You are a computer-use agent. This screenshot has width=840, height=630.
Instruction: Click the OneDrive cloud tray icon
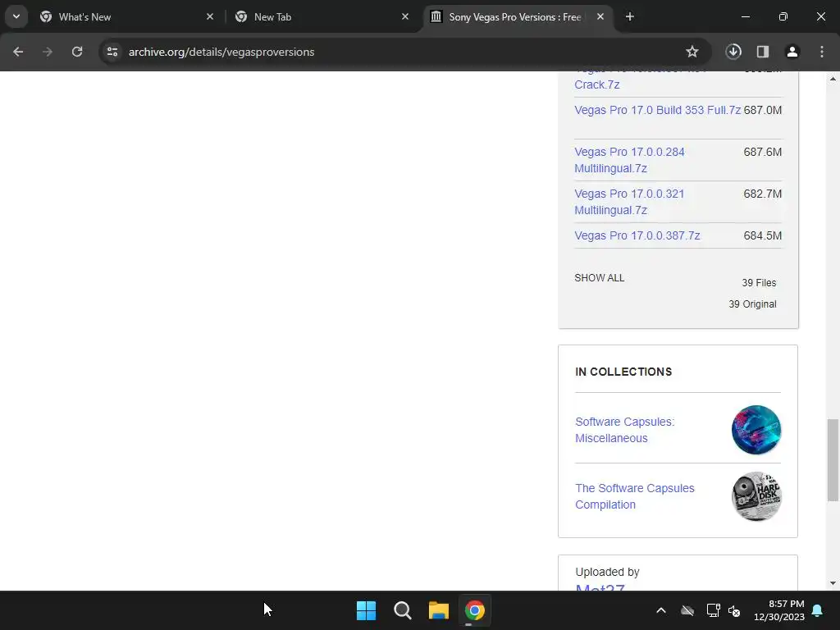(x=687, y=610)
